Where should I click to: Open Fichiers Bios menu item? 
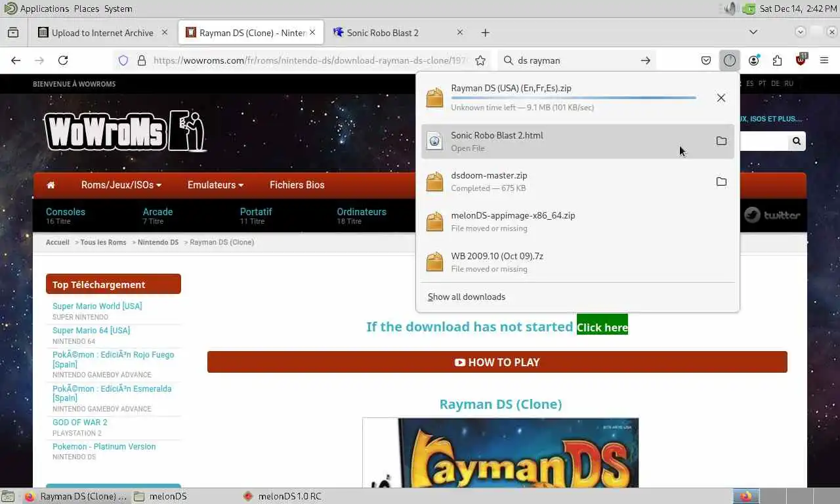pos(297,185)
